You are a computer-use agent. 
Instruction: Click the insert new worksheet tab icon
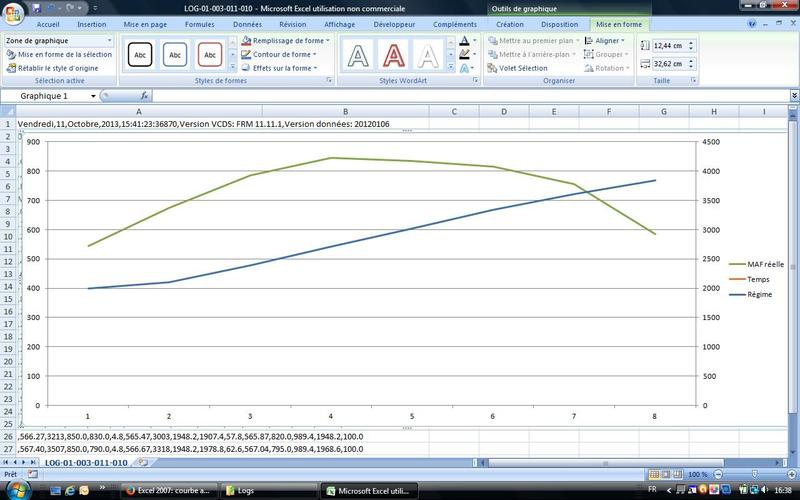click(143, 463)
